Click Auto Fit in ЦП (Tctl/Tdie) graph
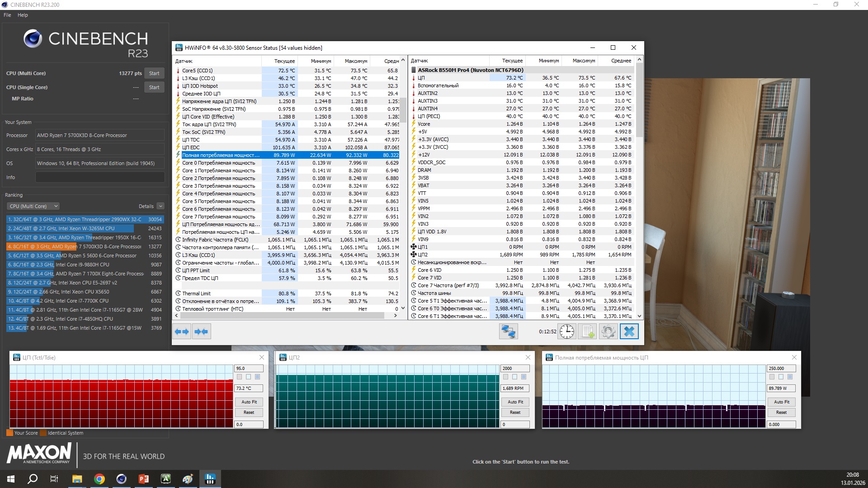 249,402
